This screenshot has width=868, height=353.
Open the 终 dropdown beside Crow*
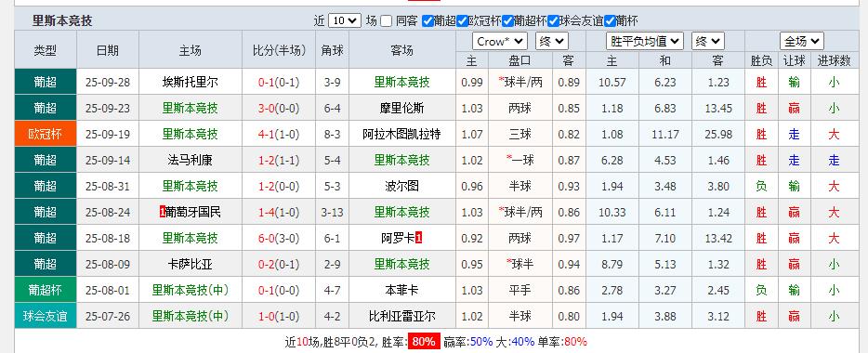tap(551, 42)
